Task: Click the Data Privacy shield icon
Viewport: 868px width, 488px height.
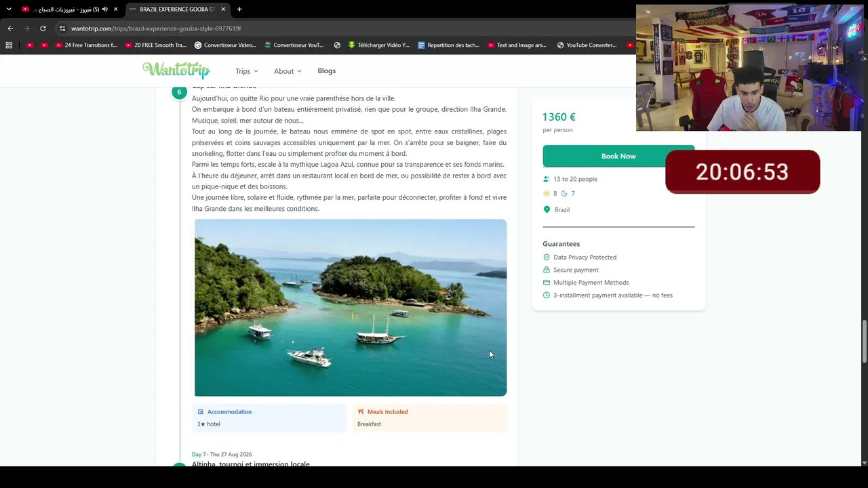Action: coord(547,258)
